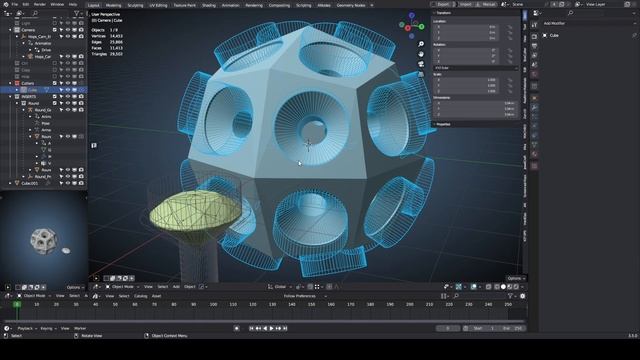
Task: Click the Export button in top bar
Action: click(x=442, y=4)
